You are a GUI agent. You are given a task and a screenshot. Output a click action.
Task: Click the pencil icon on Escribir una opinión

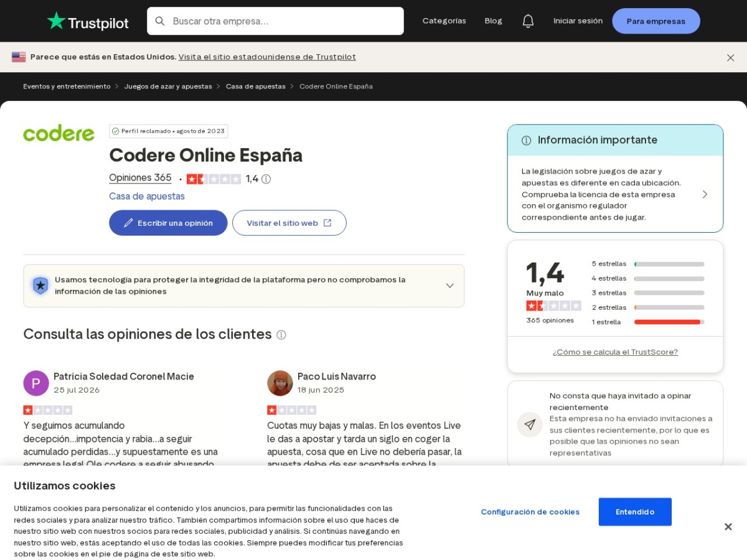pyautogui.click(x=128, y=223)
